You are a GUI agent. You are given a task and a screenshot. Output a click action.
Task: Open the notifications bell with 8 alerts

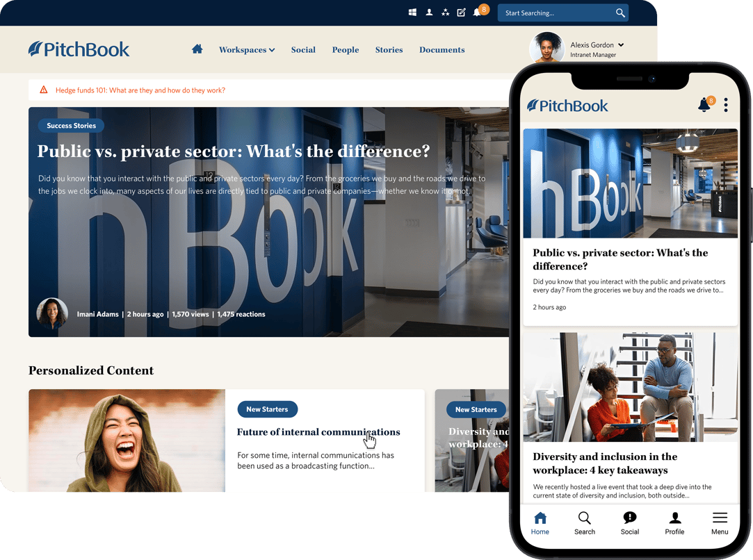click(x=476, y=13)
